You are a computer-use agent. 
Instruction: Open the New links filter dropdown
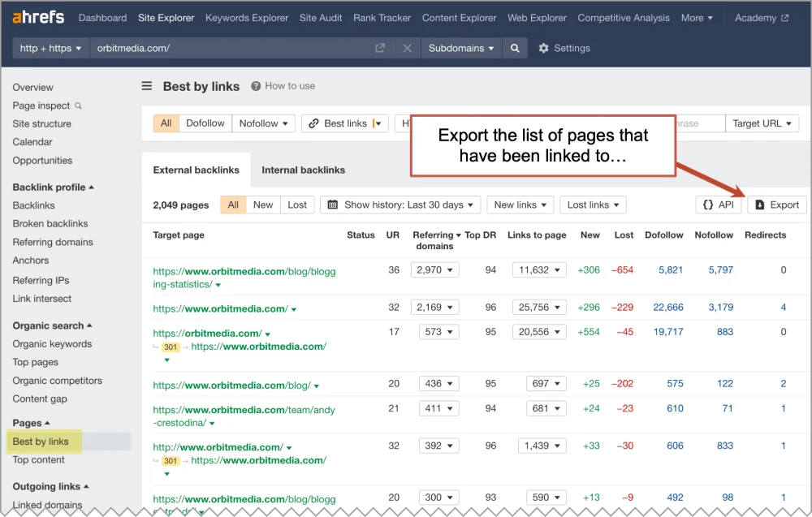click(x=520, y=205)
